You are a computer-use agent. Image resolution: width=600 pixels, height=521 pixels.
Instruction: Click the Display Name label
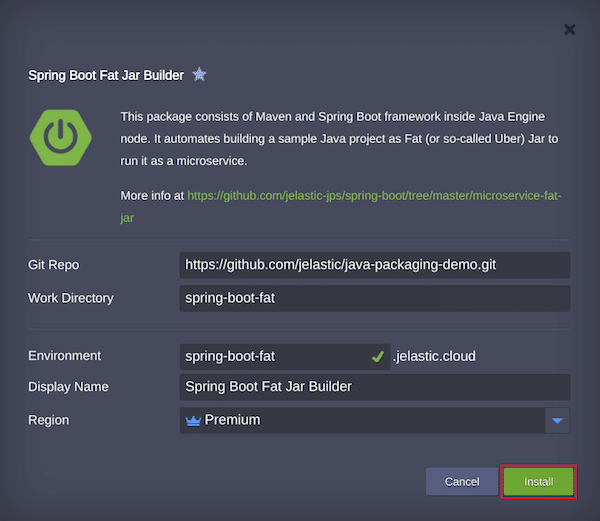(x=68, y=387)
